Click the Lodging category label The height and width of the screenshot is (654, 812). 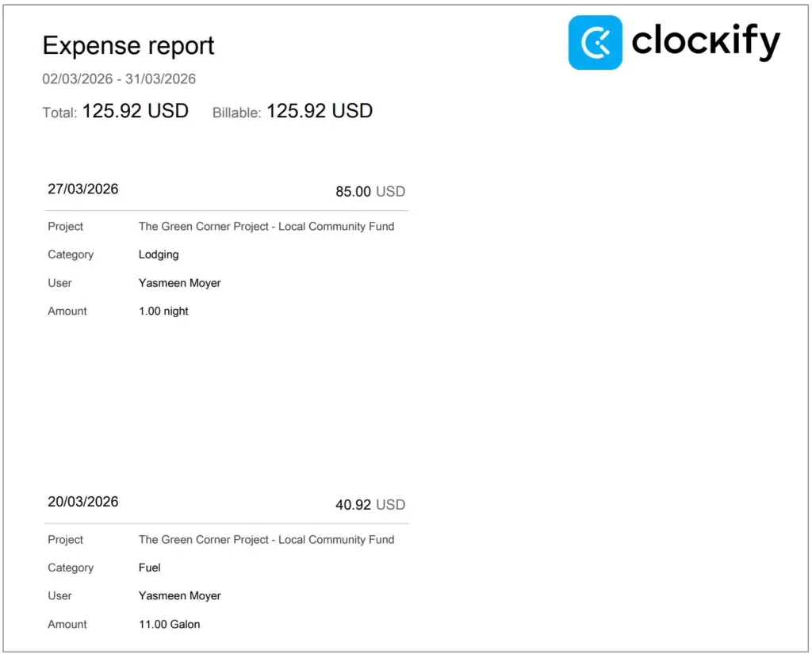[159, 254]
